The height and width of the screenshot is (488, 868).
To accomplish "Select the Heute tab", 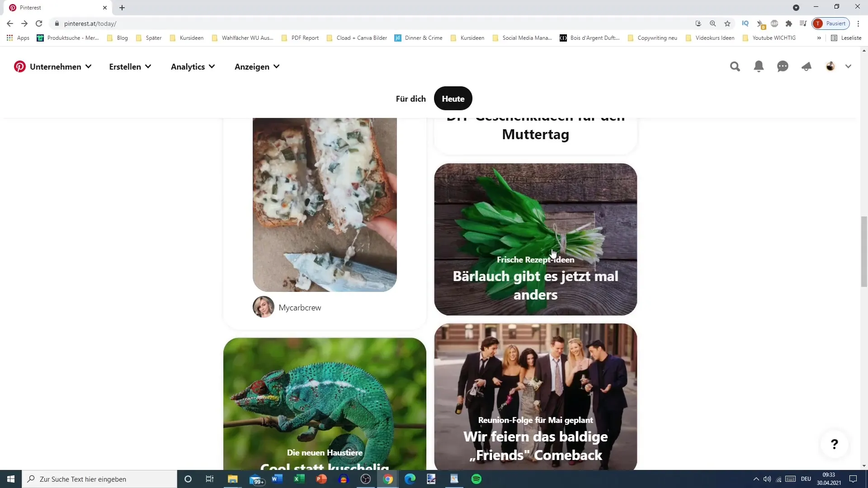I will (x=453, y=99).
